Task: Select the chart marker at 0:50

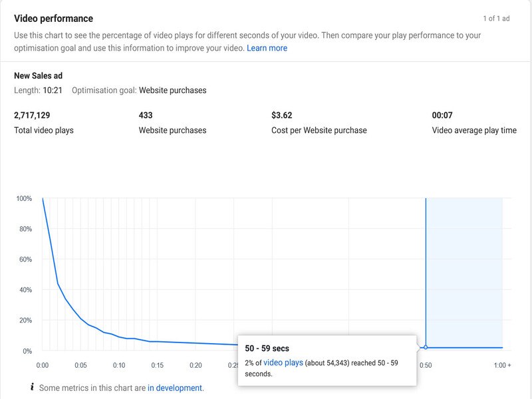Action: pos(424,346)
